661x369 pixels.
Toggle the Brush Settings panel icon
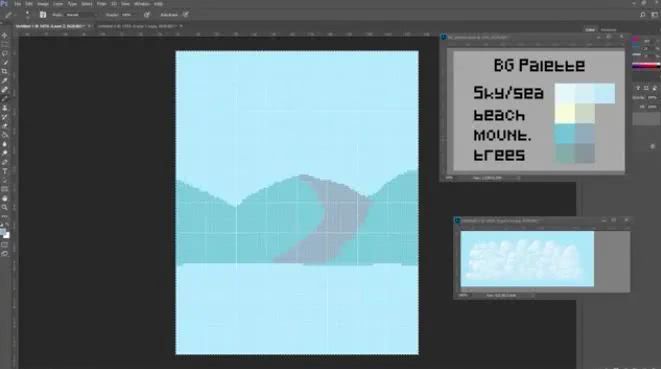43,15
